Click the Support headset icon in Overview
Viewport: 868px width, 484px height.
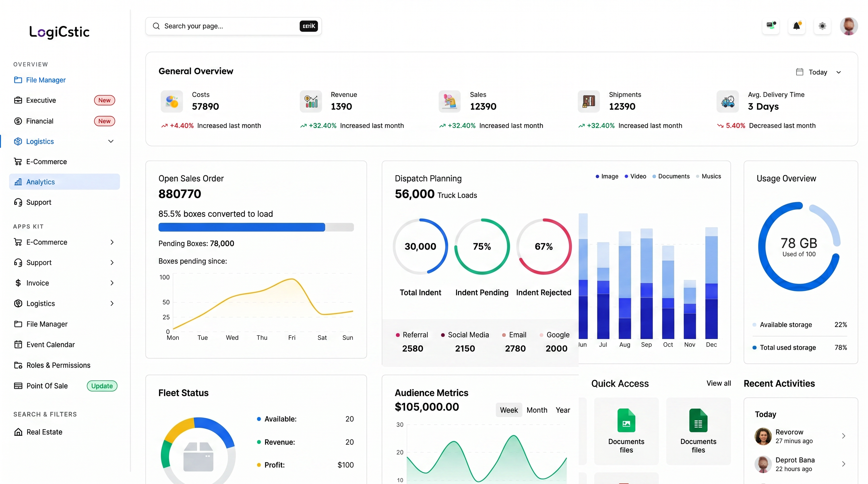click(x=18, y=202)
